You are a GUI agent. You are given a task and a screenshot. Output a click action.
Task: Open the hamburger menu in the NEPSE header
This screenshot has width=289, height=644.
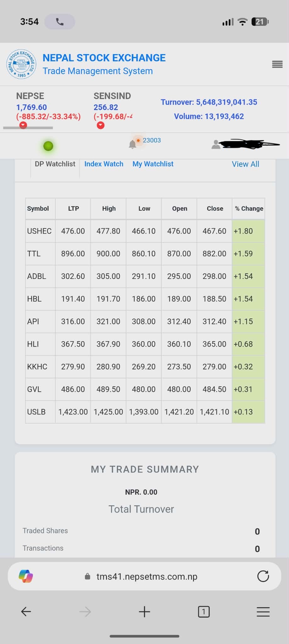277,64
